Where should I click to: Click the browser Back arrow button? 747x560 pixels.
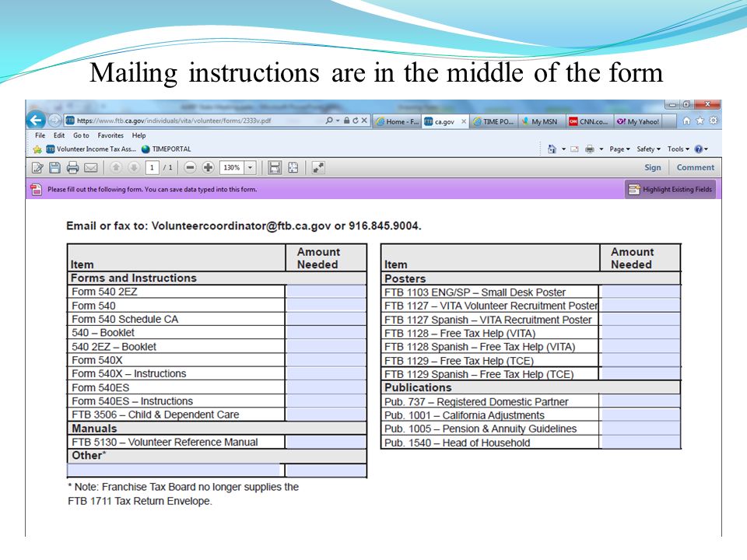[37, 121]
